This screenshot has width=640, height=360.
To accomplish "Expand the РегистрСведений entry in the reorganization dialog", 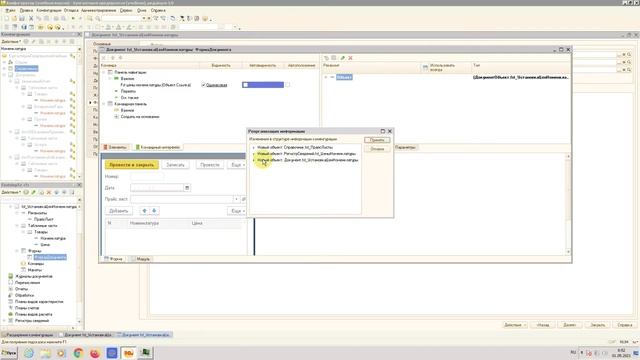I will click(254, 154).
